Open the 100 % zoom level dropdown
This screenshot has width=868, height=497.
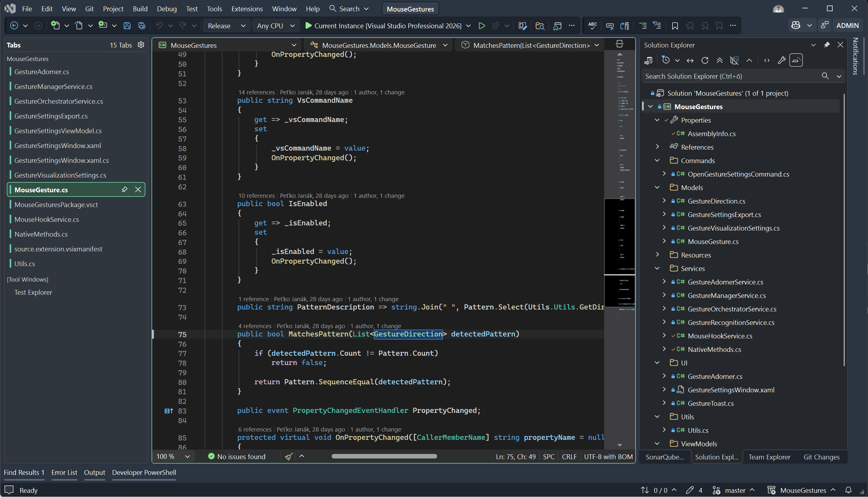pyautogui.click(x=173, y=456)
